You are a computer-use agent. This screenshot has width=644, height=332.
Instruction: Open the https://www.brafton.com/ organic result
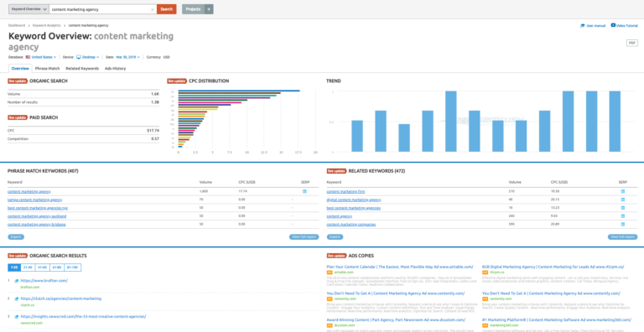(44, 281)
